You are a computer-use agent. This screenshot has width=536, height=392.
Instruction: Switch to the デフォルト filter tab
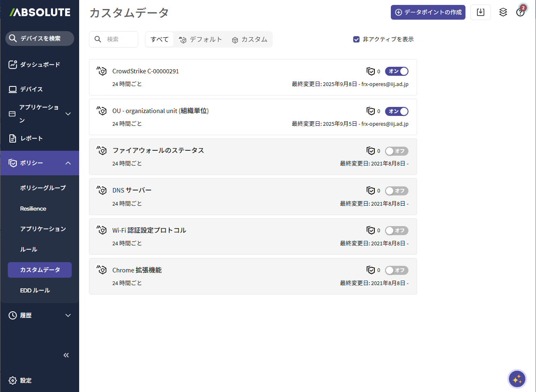[201, 39]
